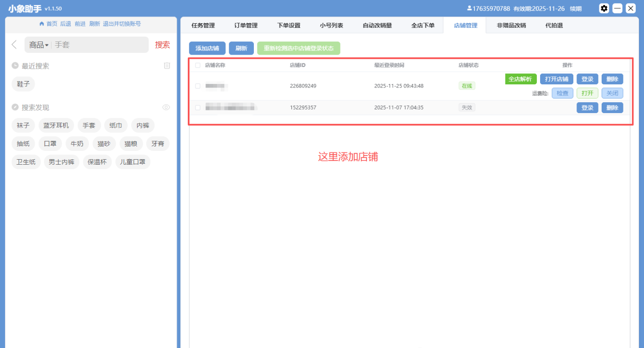This screenshot has width=644, height=348.
Task: Click the search input field showing 手套
Action: (x=100, y=45)
